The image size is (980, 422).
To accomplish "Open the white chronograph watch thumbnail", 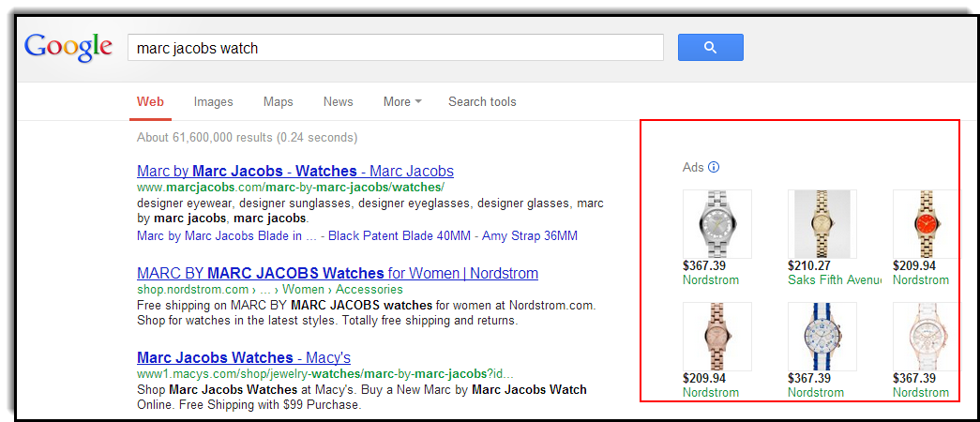I will tap(925, 337).
